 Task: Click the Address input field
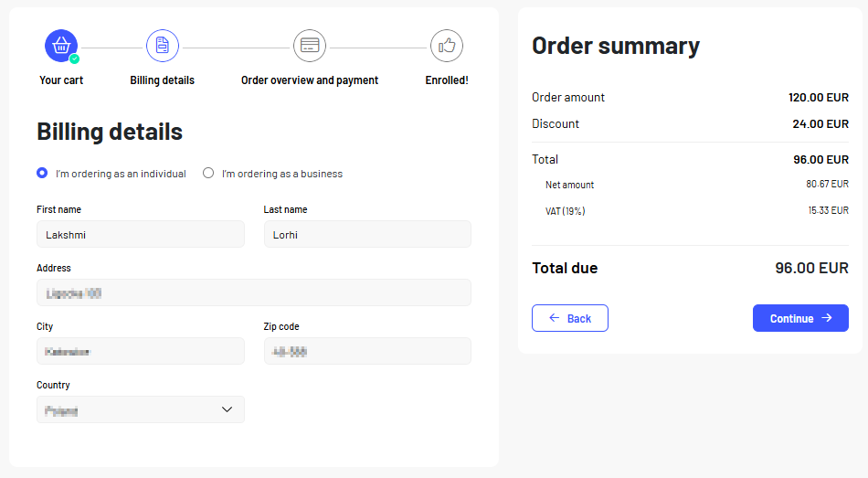(254, 292)
